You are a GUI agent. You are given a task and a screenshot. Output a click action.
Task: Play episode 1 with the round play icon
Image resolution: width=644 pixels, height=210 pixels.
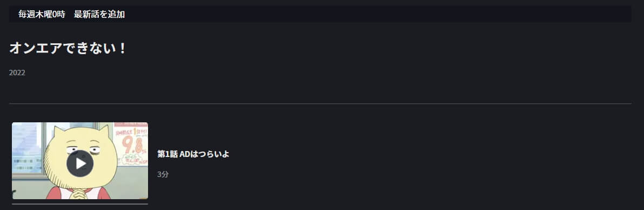pyautogui.click(x=80, y=163)
